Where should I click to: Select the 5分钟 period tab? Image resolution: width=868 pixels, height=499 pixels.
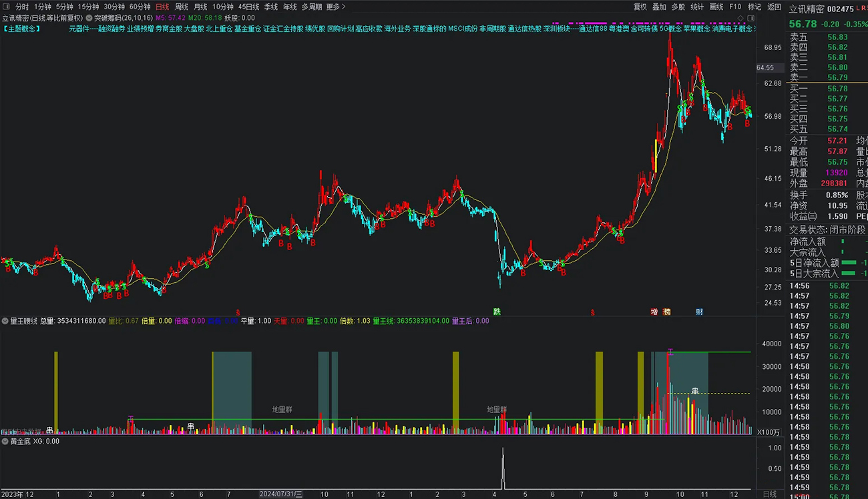65,7
